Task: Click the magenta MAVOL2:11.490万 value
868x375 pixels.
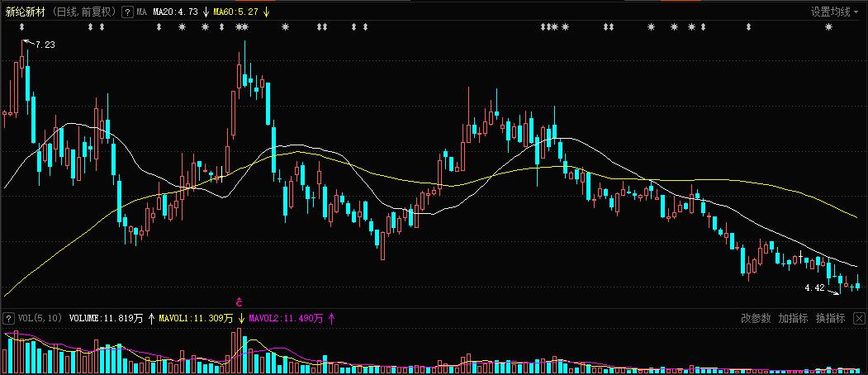Action: coord(286,319)
